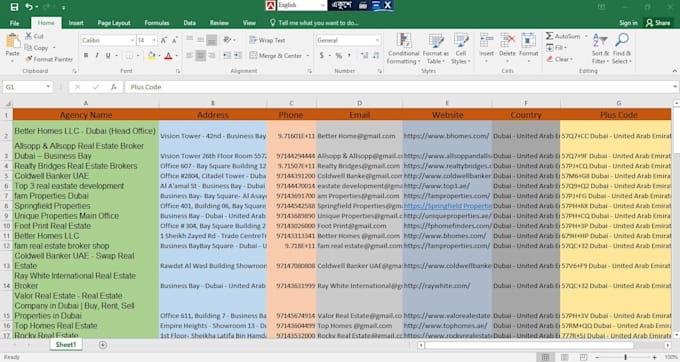Open the File tab
The width and height of the screenshot is (680, 362).
15,23
